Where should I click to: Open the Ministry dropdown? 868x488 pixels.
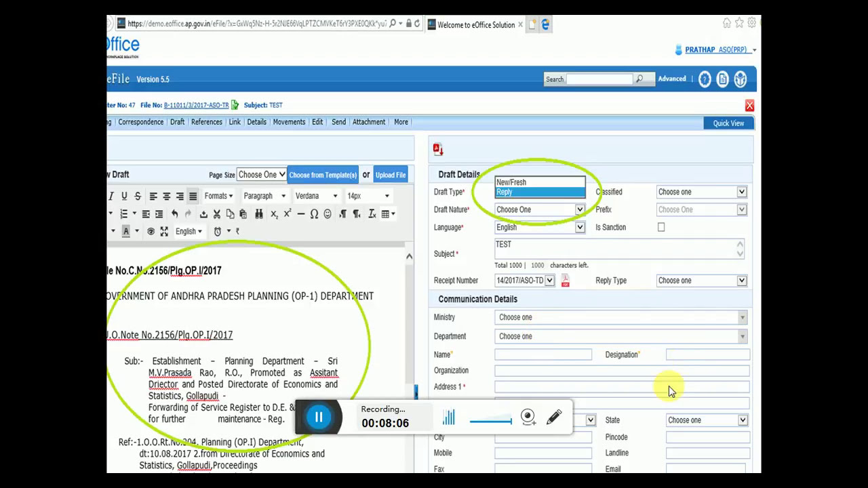(x=622, y=317)
